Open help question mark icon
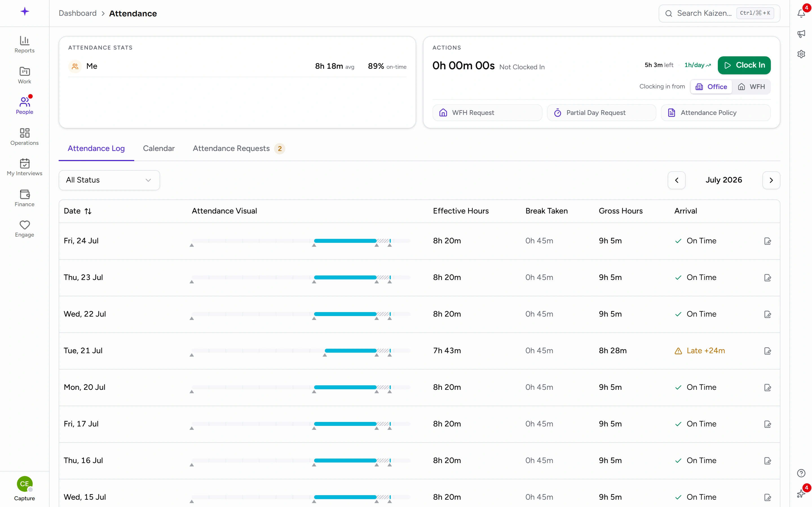 [801, 473]
